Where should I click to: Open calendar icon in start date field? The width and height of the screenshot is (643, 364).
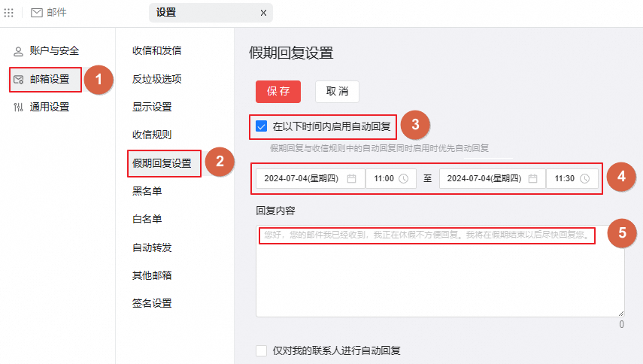pos(352,179)
